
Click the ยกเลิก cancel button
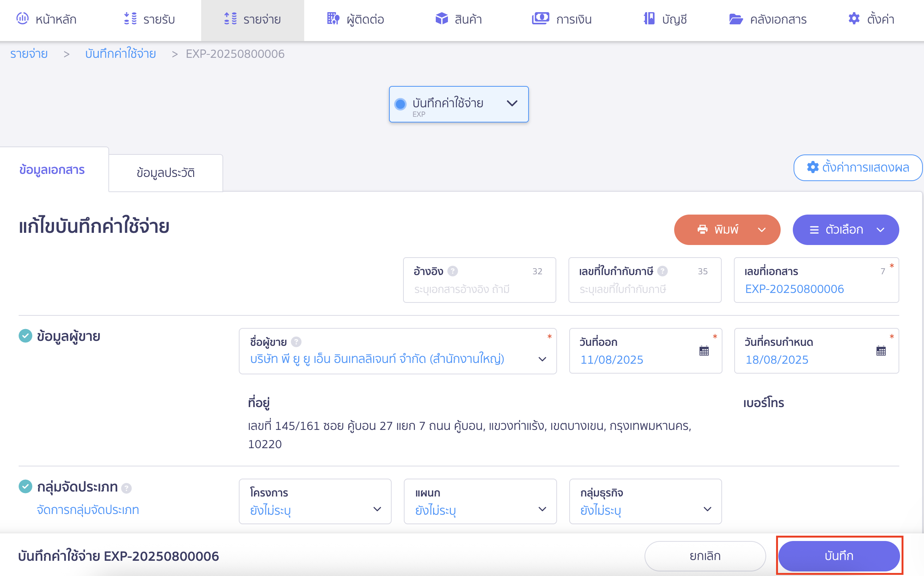(705, 556)
